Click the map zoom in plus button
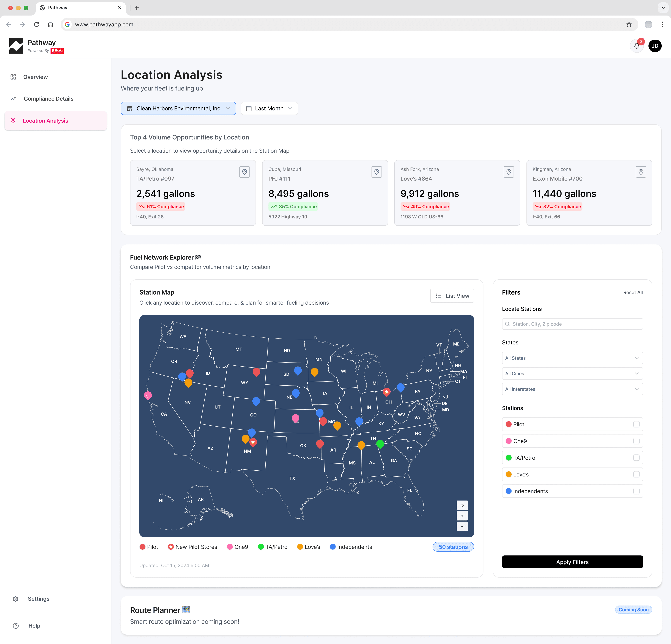The height and width of the screenshot is (644, 671). click(x=462, y=516)
